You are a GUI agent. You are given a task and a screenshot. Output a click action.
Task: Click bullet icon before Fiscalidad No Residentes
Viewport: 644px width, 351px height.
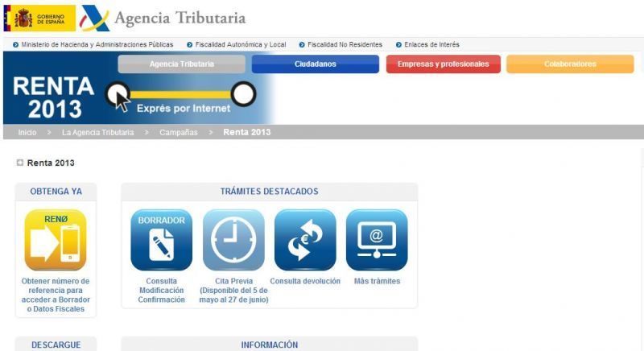click(x=302, y=45)
